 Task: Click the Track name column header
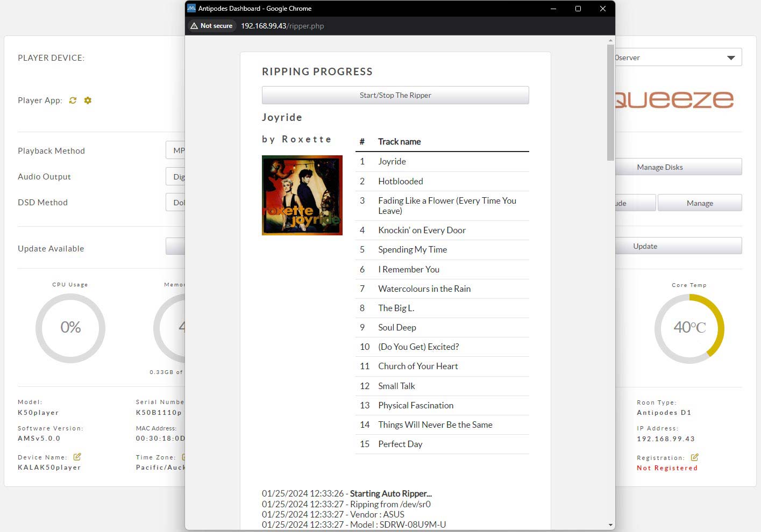(400, 142)
